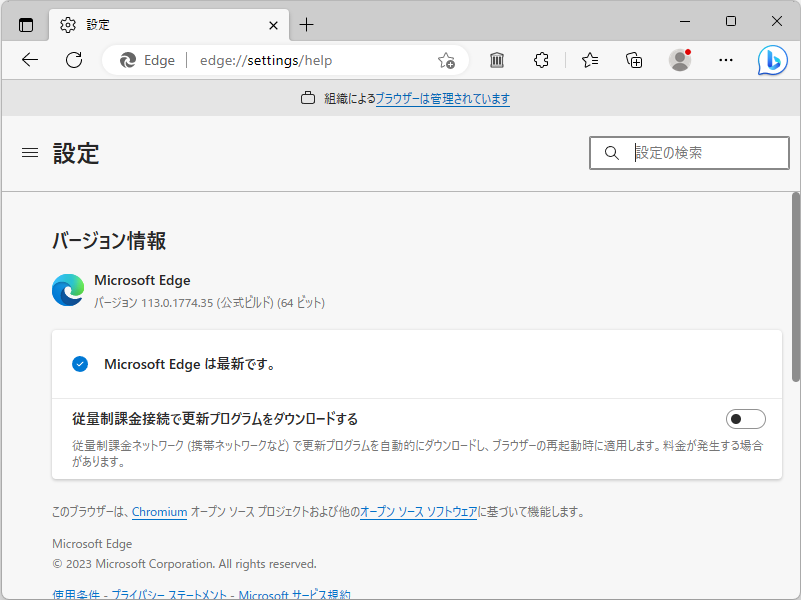Screen dimensions: 801x600
Task: Click the blue checkmark next to update status
Action: coord(80,364)
